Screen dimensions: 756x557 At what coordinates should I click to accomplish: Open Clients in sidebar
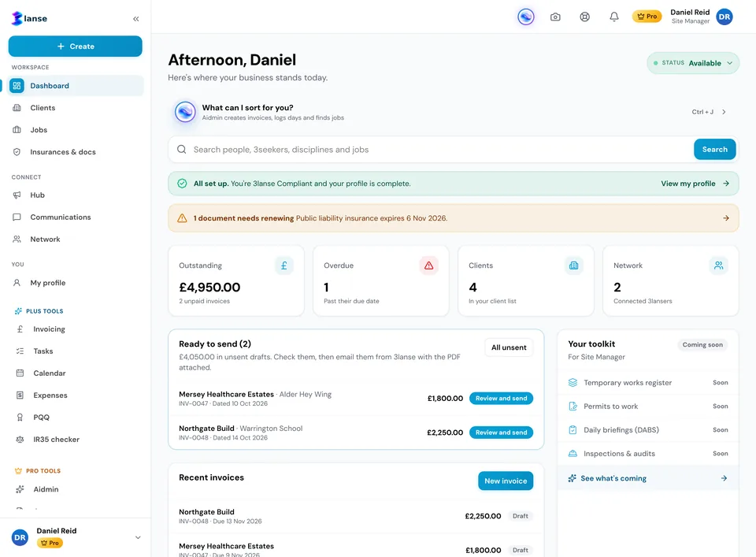point(76,108)
